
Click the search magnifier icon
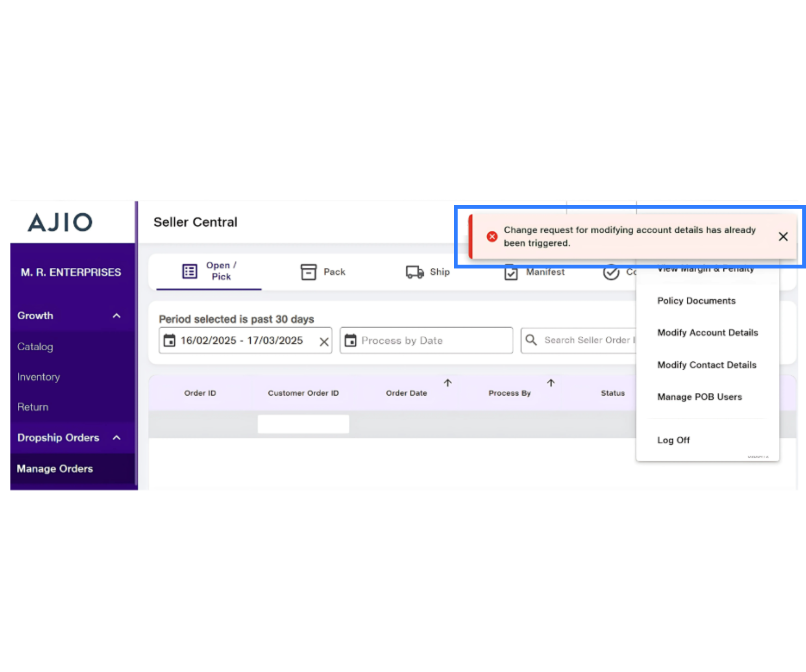[531, 340]
